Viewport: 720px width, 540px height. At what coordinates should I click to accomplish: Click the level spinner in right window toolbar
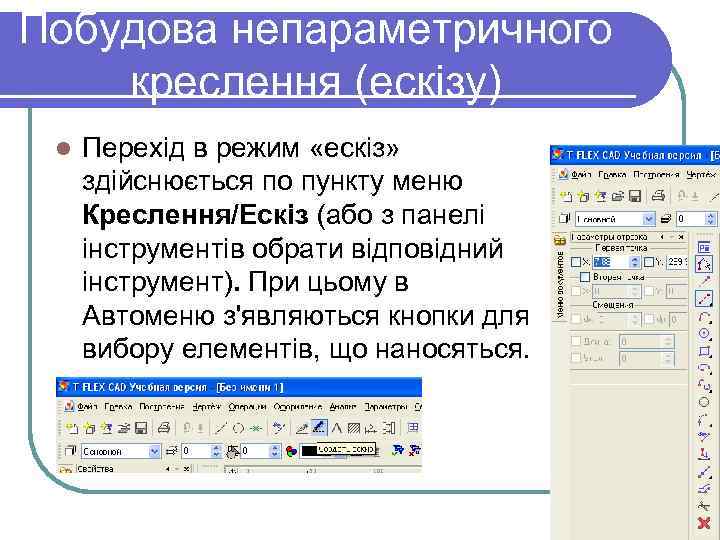[x=711, y=219]
